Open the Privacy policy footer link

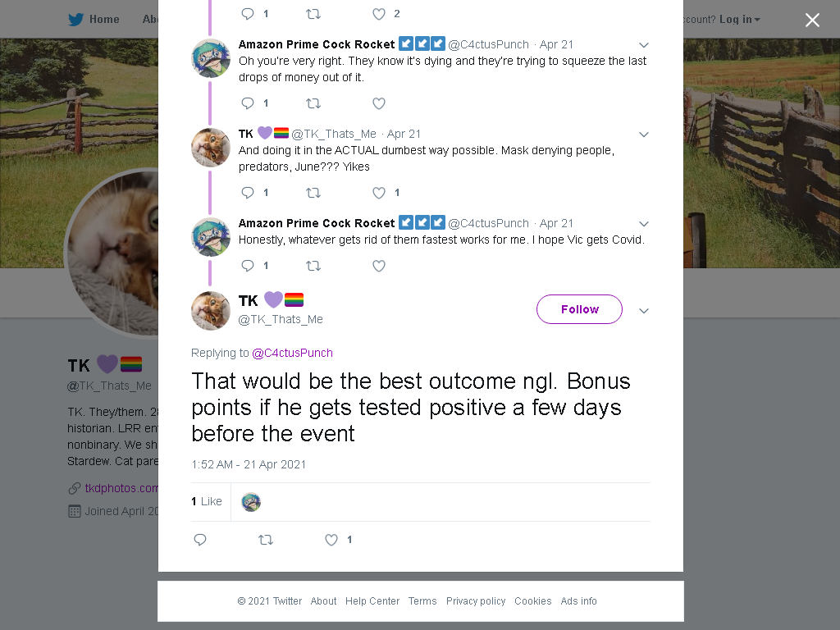click(x=476, y=601)
